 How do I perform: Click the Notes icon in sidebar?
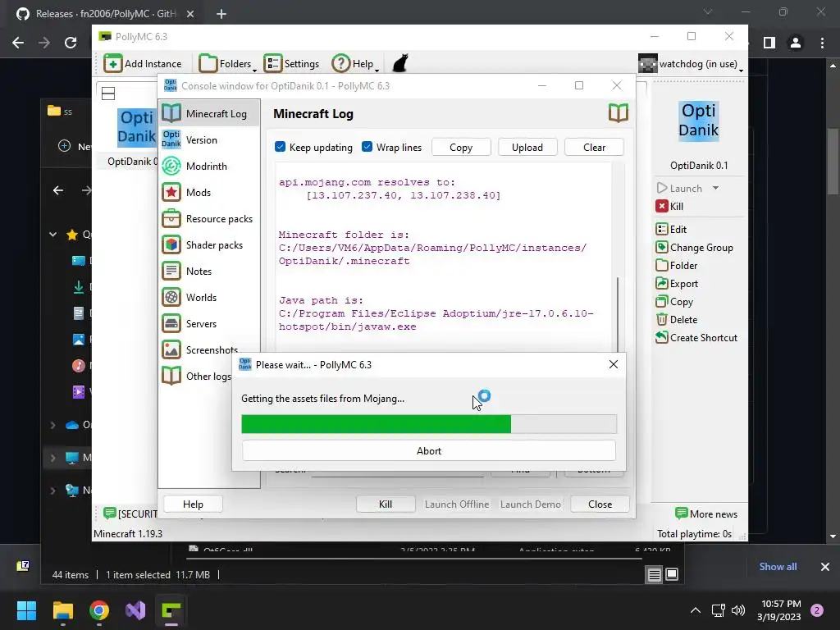point(171,271)
